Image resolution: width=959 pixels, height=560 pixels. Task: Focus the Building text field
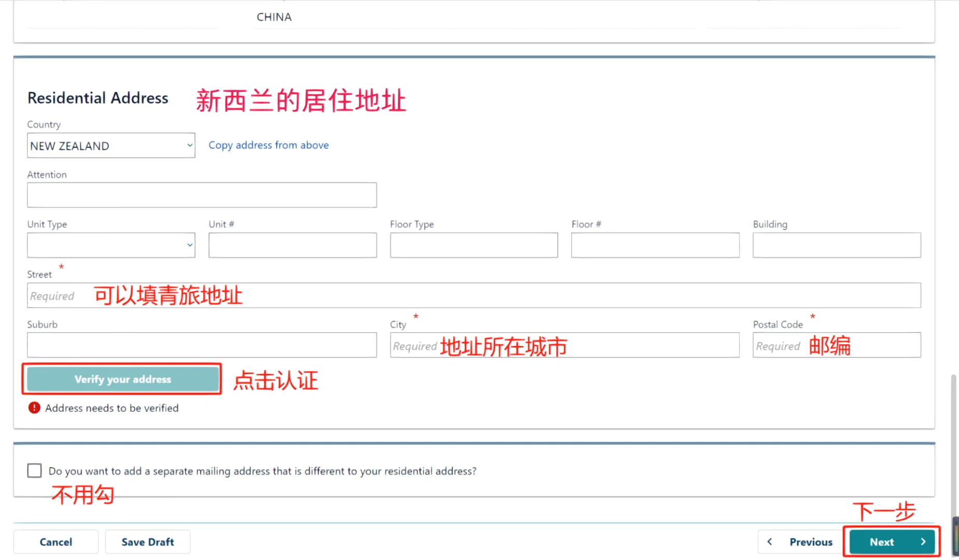click(837, 245)
